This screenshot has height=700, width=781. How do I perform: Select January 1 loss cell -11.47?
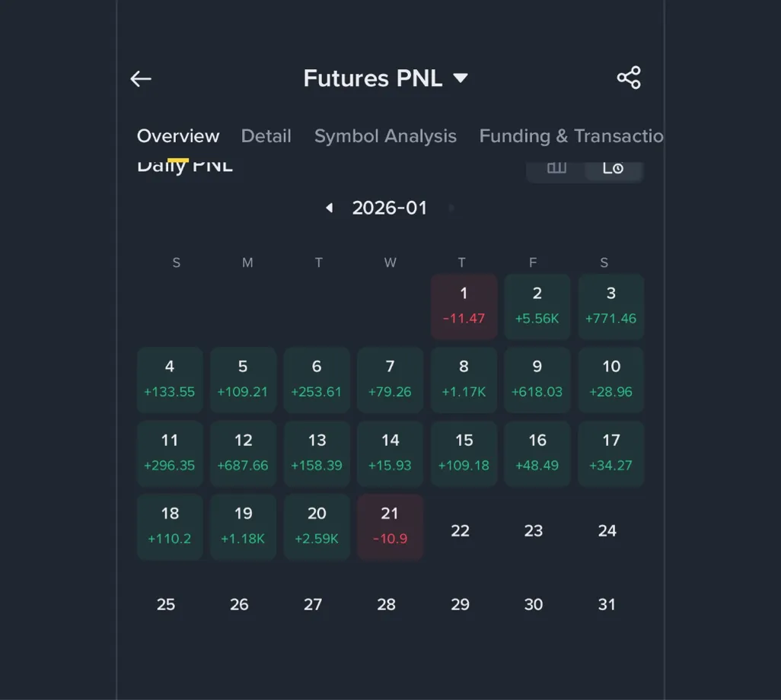[464, 306]
